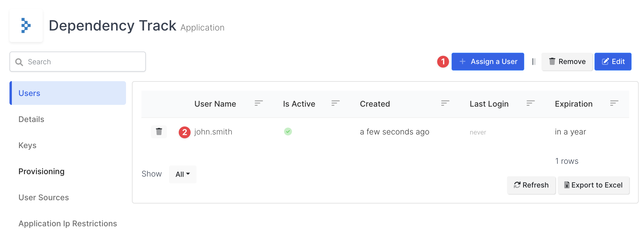Click the Remove application button

click(567, 62)
